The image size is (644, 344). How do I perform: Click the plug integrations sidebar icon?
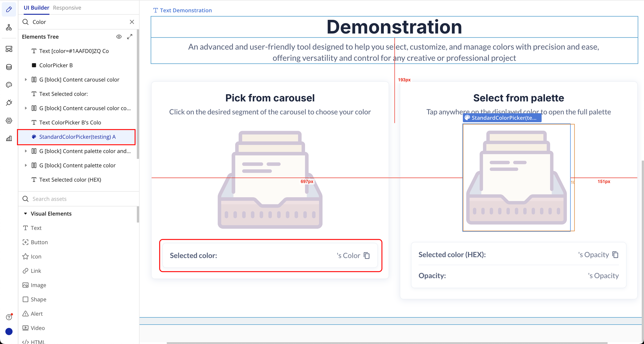(9, 103)
